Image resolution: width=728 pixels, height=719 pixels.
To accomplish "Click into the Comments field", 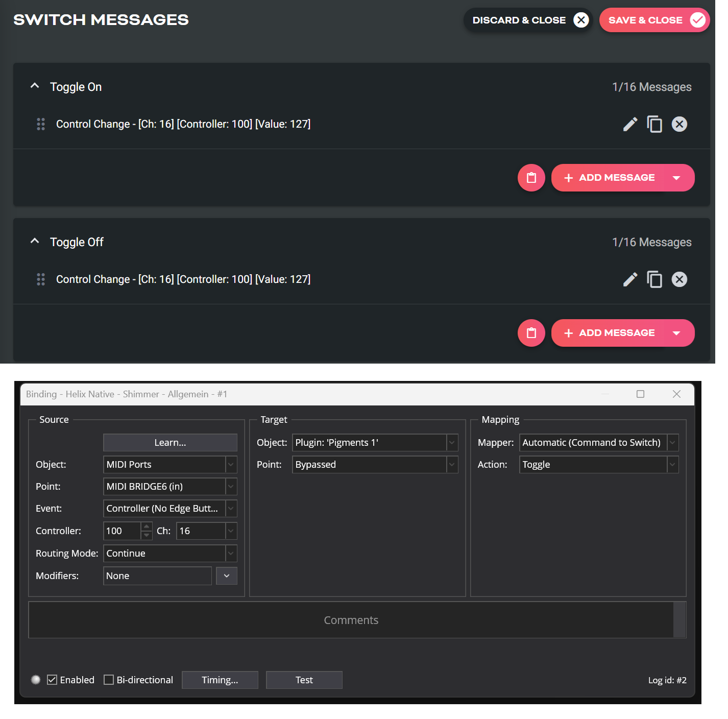I will 351,620.
